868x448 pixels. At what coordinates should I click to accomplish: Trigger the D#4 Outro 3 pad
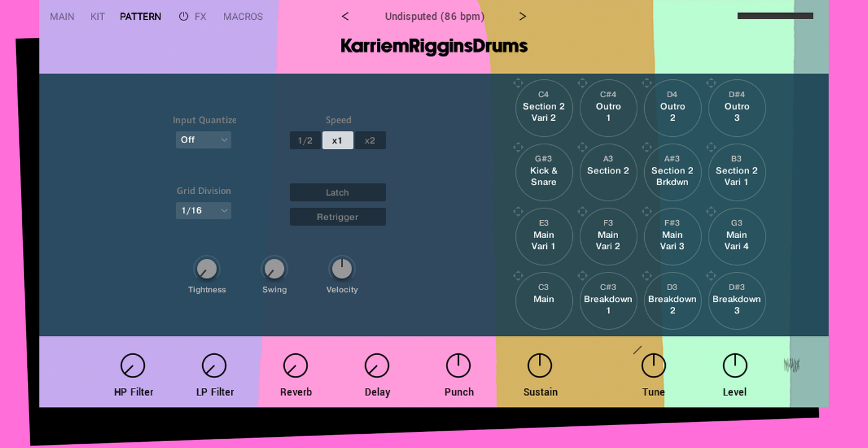[737, 108]
